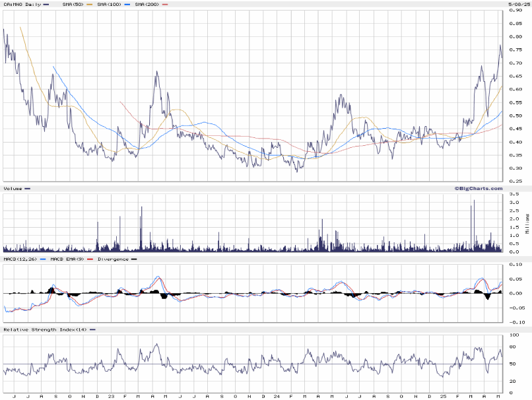Click the 25 year marker on time axis
Viewport: 532px width, 400px height.
coord(445,396)
